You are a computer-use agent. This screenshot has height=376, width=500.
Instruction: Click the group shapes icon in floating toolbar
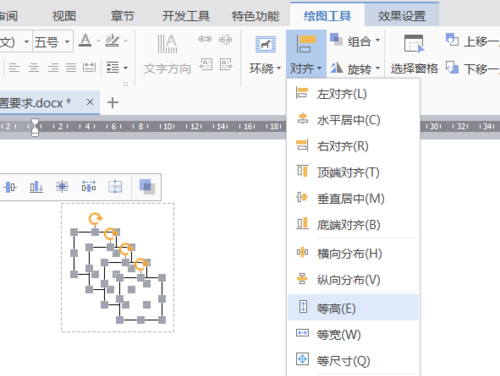pyautogui.click(x=147, y=187)
